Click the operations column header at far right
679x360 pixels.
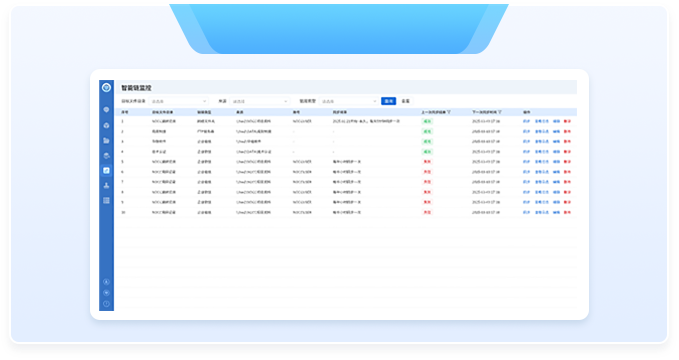pos(526,112)
